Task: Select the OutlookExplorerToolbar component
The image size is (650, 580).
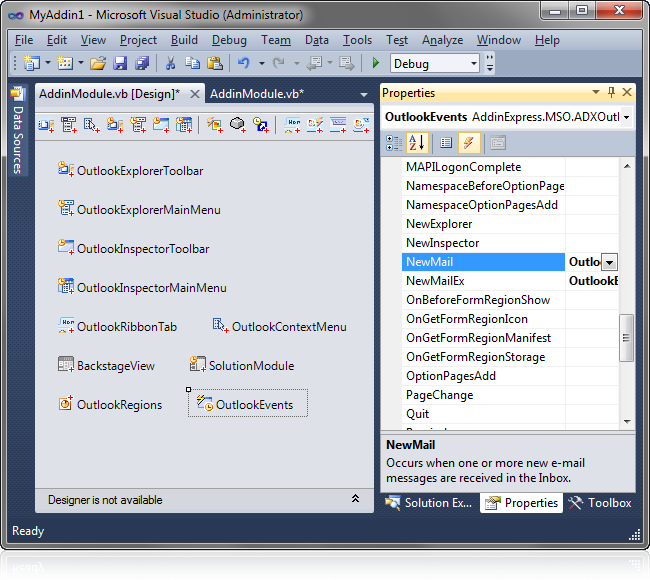Action: [130, 170]
